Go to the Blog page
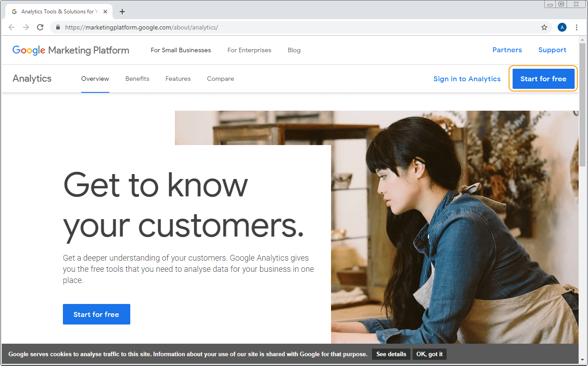 [294, 50]
